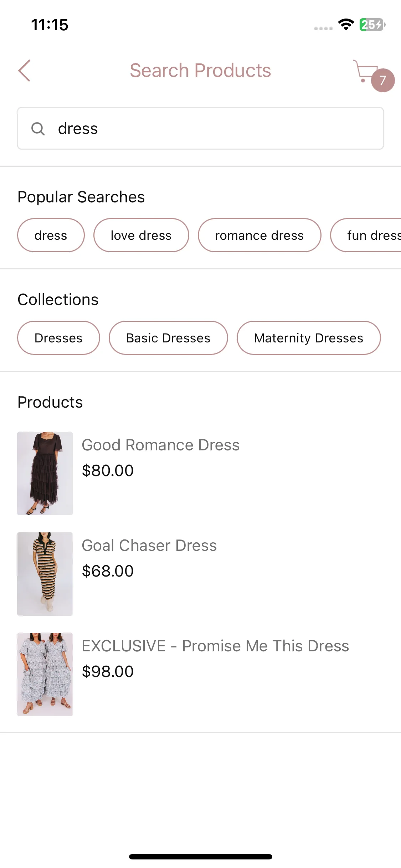Tap the back arrow icon

tap(24, 71)
